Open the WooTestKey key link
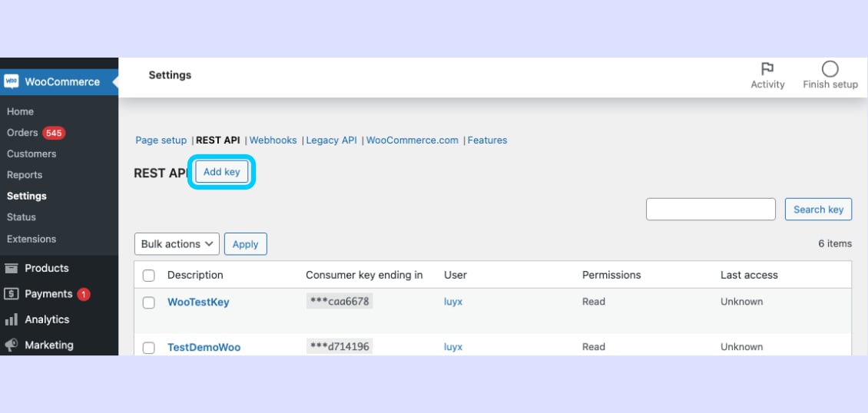 pyautogui.click(x=198, y=302)
